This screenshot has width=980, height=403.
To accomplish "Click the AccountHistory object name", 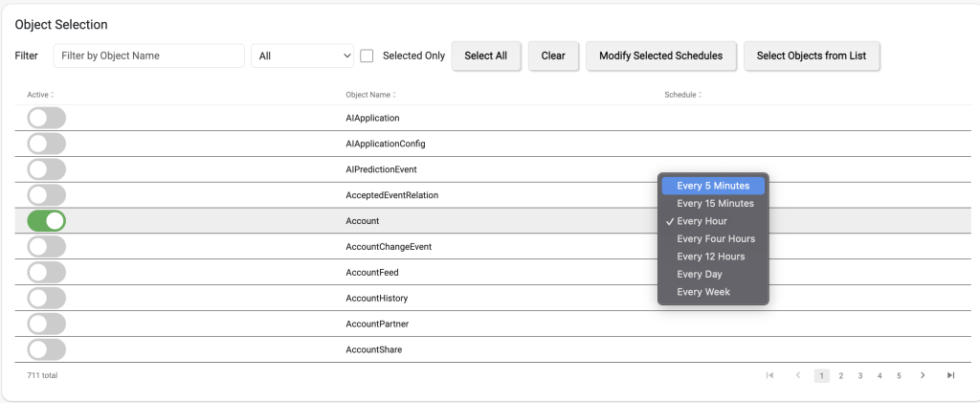I will click(x=377, y=298).
